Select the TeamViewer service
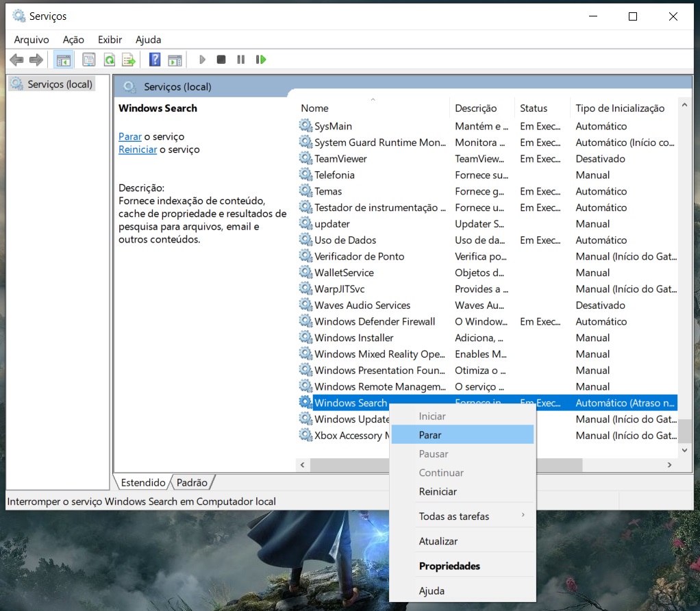 click(488, 159)
